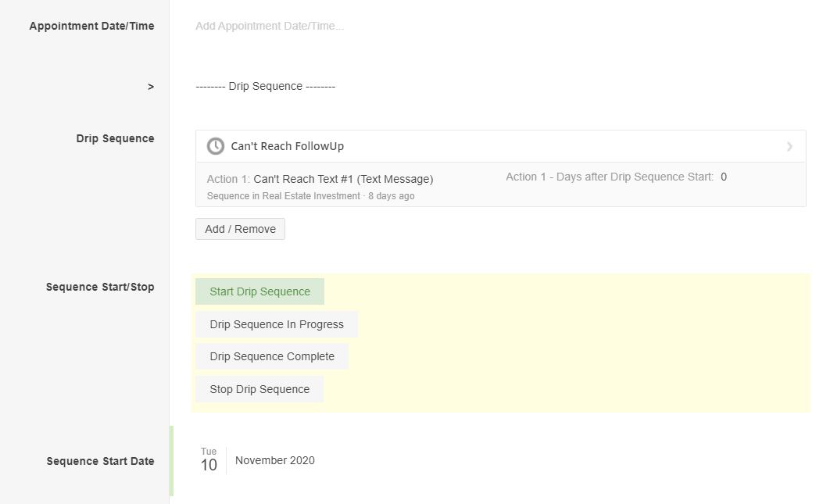Click the Sequence Start Date field label
Viewport: 823px width, 504px height.
click(x=100, y=461)
